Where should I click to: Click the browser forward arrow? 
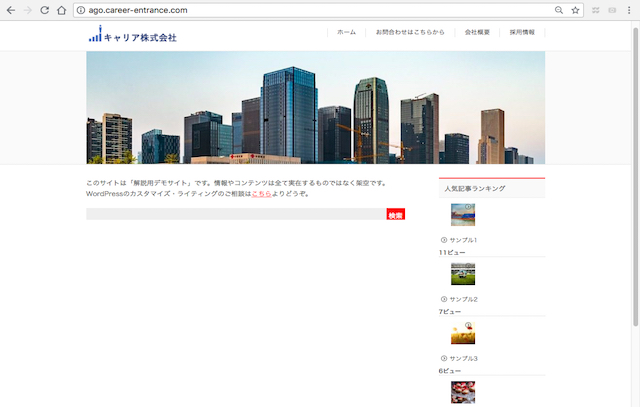[x=28, y=10]
